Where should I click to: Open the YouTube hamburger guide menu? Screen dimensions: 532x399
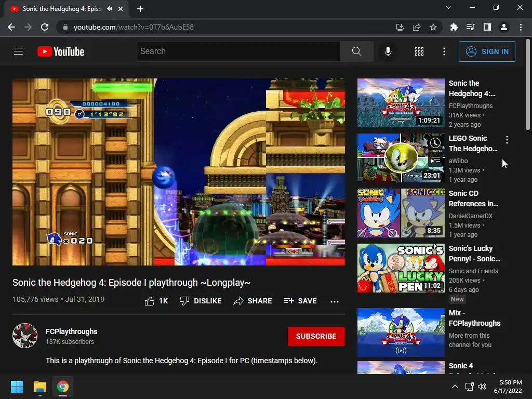pos(19,51)
